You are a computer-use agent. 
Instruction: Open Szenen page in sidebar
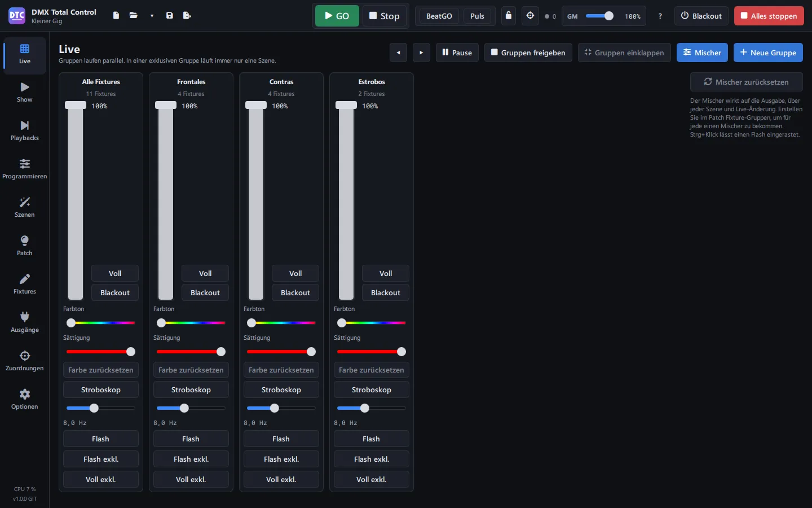click(x=25, y=208)
